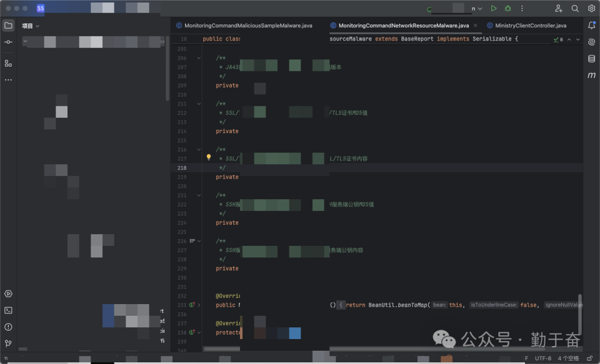Click line number 218 in the gutter

(x=182, y=168)
